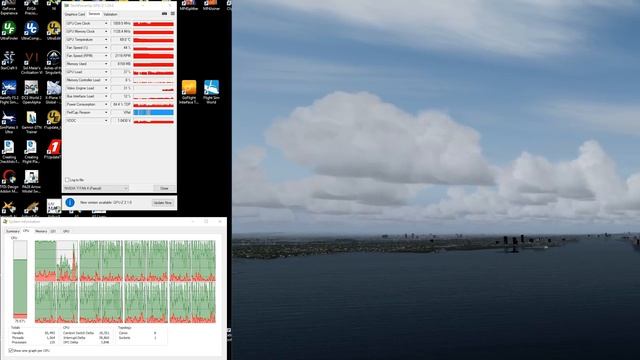This screenshot has width=640, height=360.
Task: Click the Close button in GPU-Z
Action: coord(164,188)
